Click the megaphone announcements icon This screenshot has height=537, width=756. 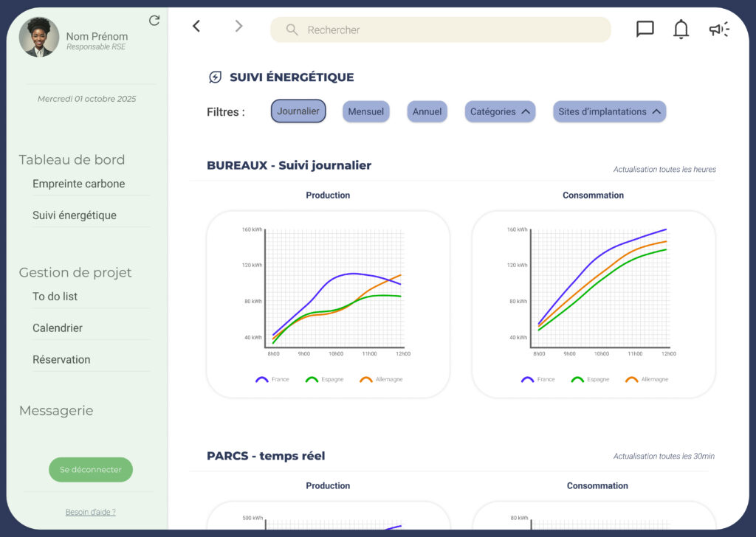[718, 30]
